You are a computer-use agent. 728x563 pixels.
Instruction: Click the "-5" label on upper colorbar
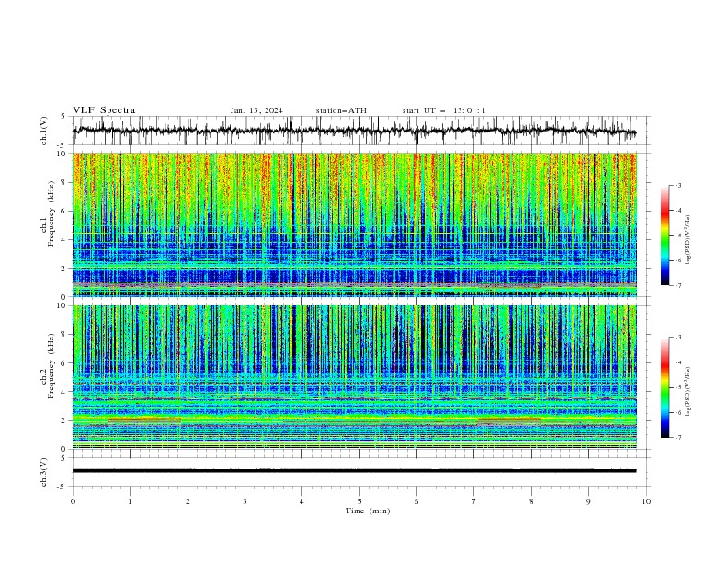tap(678, 236)
